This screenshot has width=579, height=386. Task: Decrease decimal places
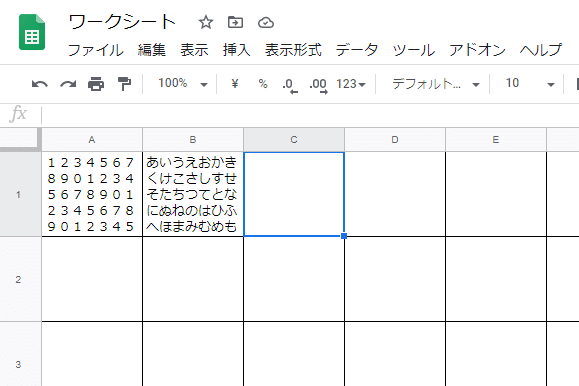pos(290,85)
